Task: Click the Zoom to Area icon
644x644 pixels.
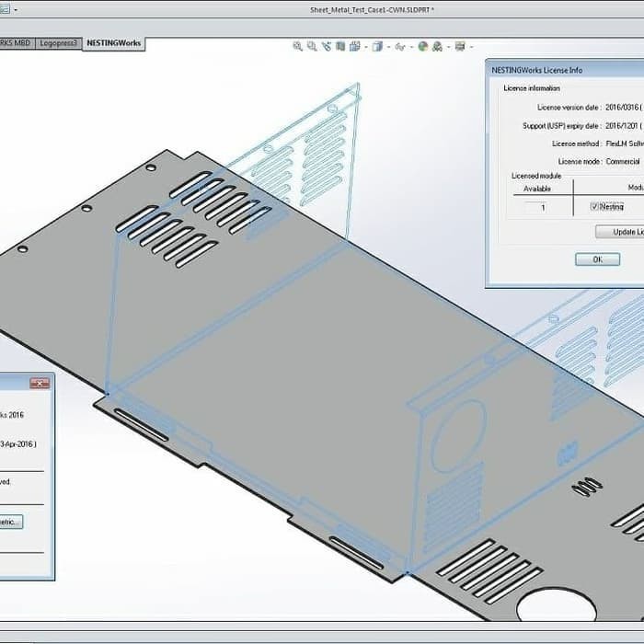Action: pyautogui.click(x=312, y=46)
